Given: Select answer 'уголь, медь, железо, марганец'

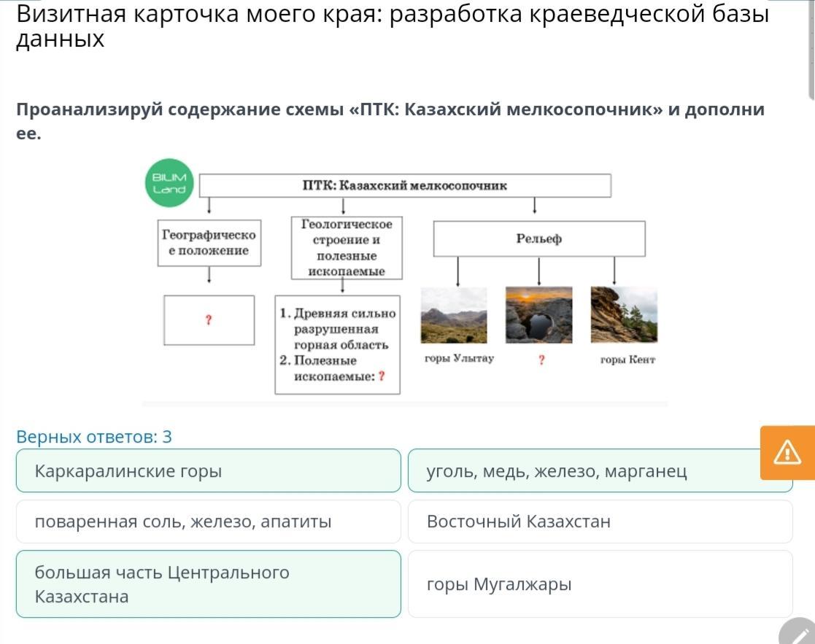Looking at the screenshot, I should point(600,470).
